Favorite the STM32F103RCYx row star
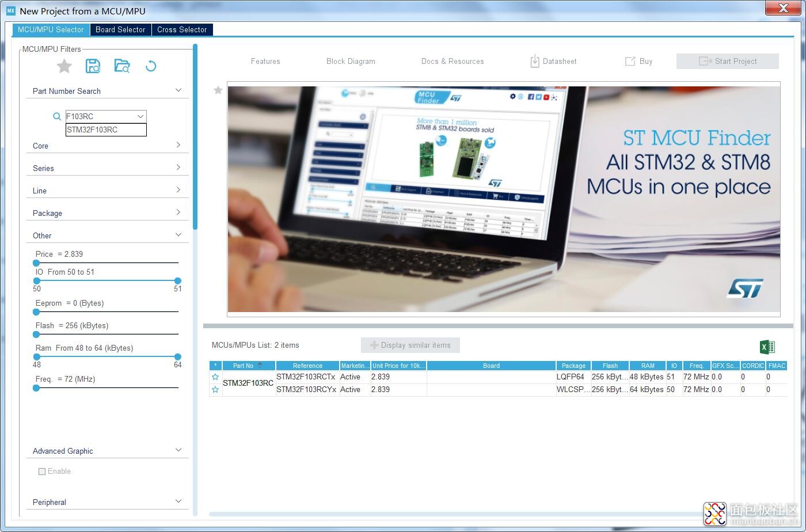806x532 pixels. [215, 390]
